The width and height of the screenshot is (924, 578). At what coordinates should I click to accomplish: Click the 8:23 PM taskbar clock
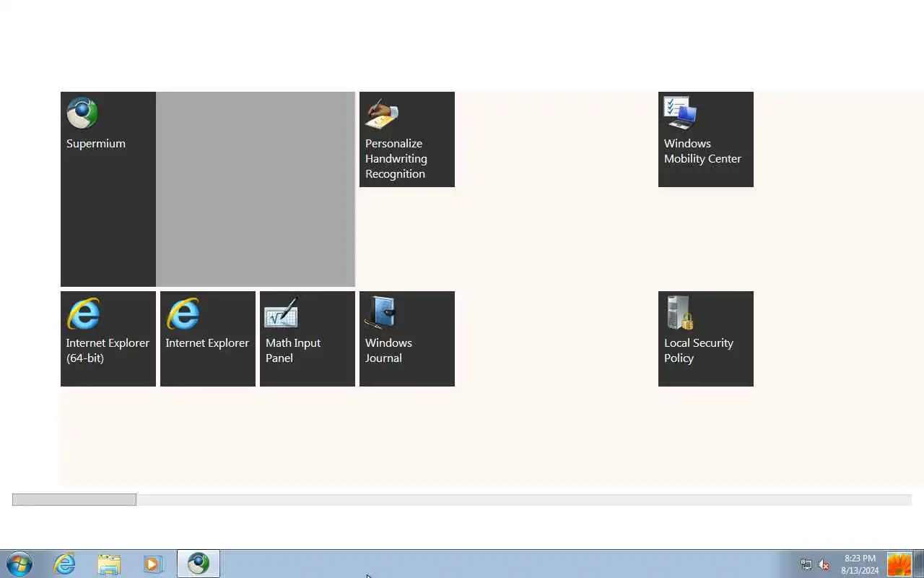(x=860, y=564)
